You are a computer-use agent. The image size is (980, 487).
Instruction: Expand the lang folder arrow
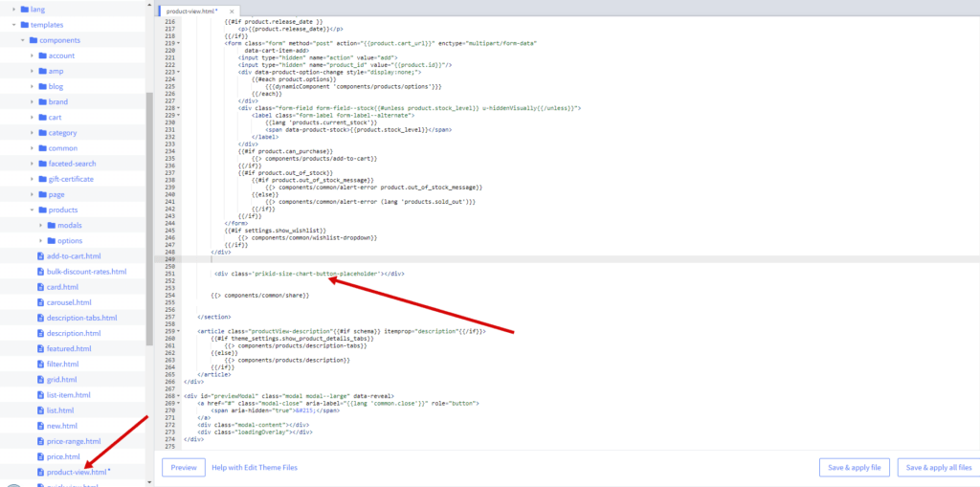(x=13, y=10)
